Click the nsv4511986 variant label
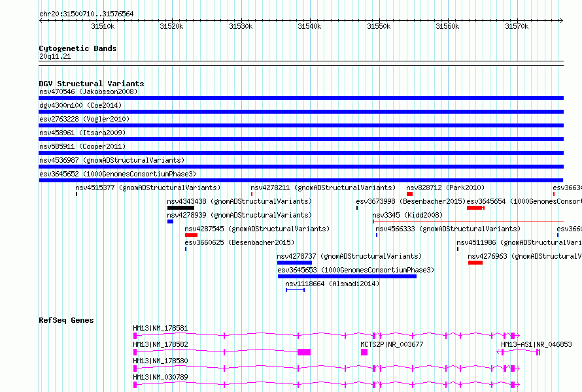Image resolution: width=582 pixels, height=392 pixels. pyautogui.click(x=519, y=242)
